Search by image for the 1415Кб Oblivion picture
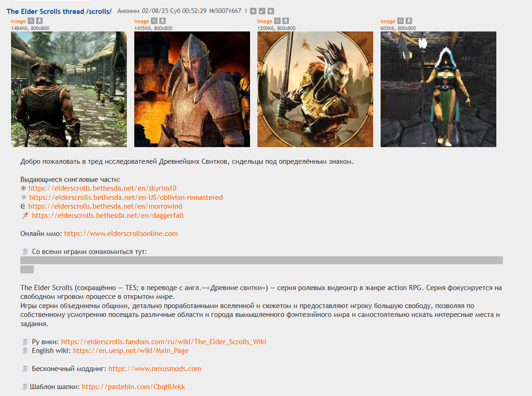This screenshot has height=396, width=532. [154, 21]
